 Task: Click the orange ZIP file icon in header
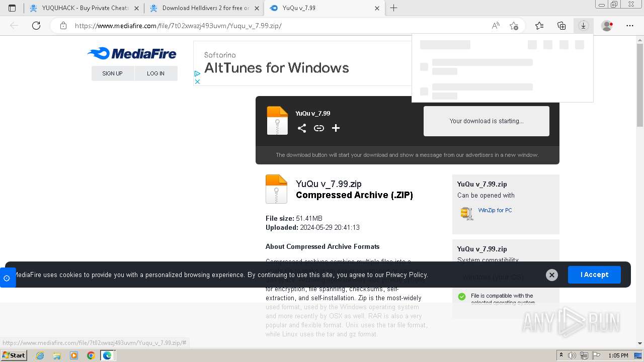[x=277, y=121]
